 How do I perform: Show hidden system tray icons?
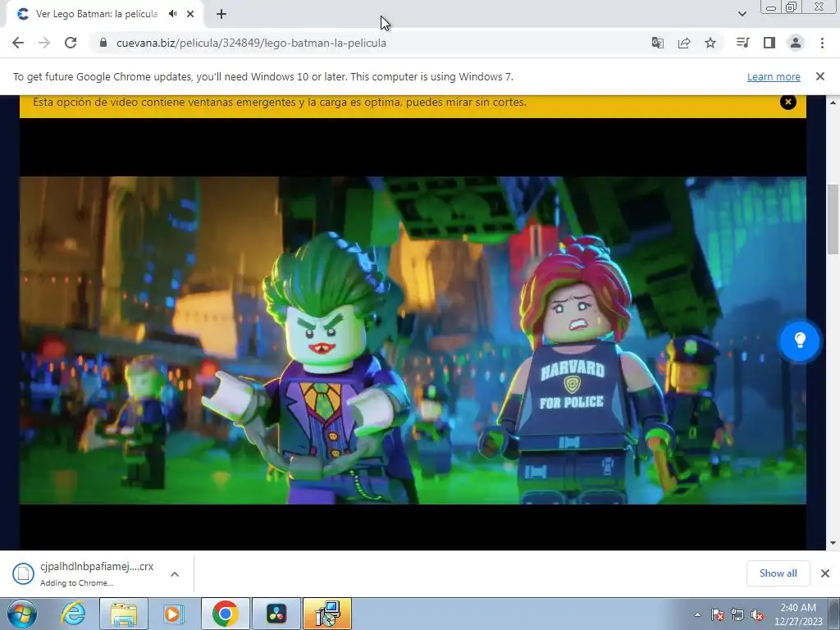[697, 614]
